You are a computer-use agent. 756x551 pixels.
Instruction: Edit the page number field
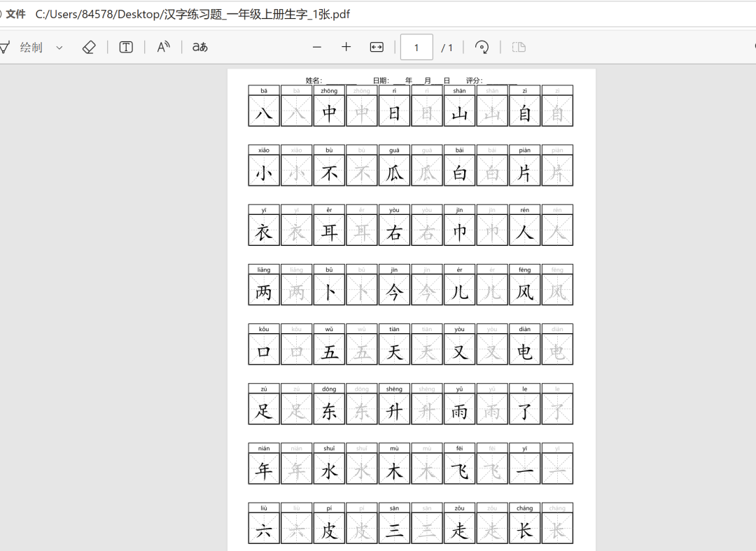click(x=416, y=47)
